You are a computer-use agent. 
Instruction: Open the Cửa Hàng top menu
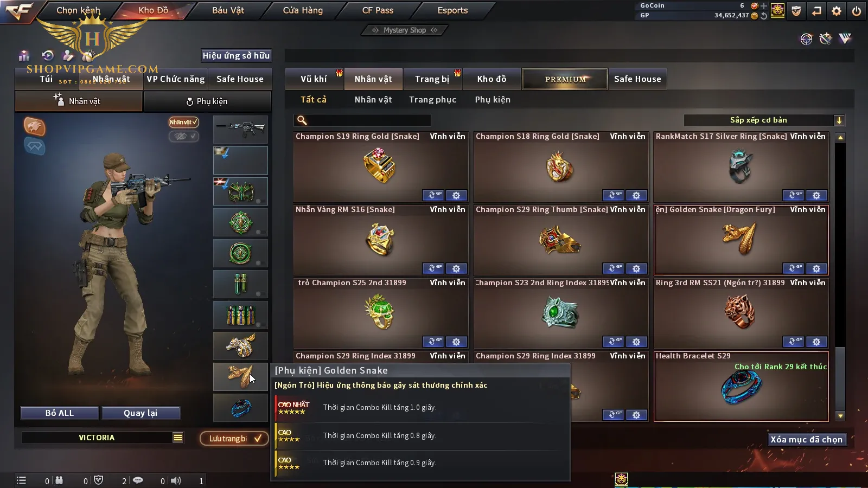click(x=303, y=10)
